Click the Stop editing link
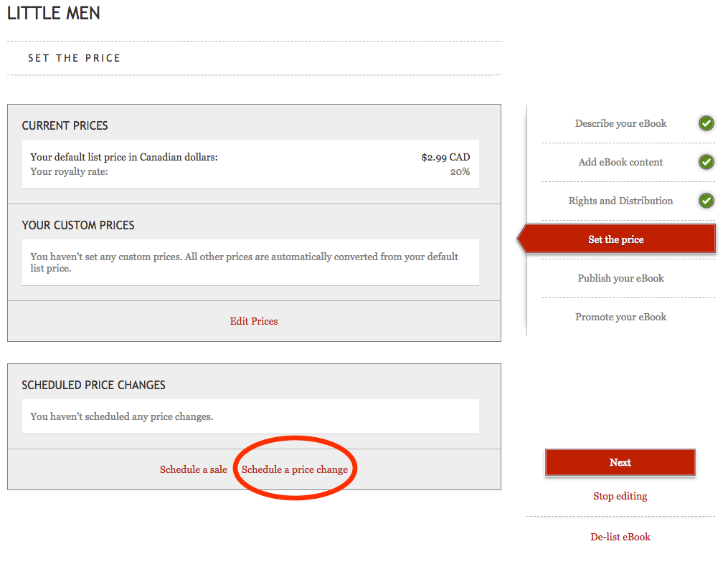The width and height of the screenshot is (728, 564). point(620,496)
